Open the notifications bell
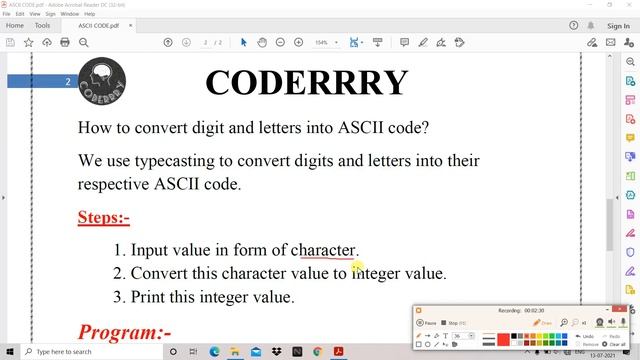The height and width of the screenshot is (360, 640). [x=591, y=25]
